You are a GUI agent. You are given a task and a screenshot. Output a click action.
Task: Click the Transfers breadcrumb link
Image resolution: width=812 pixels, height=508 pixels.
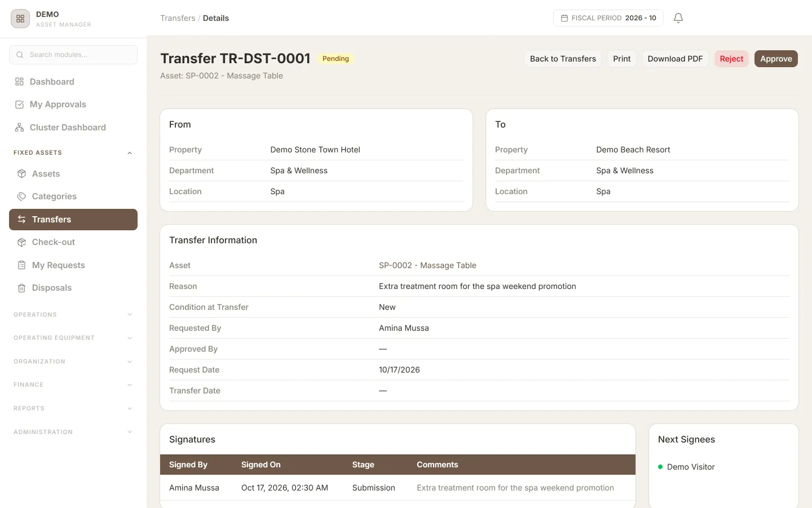coord(178,18)
